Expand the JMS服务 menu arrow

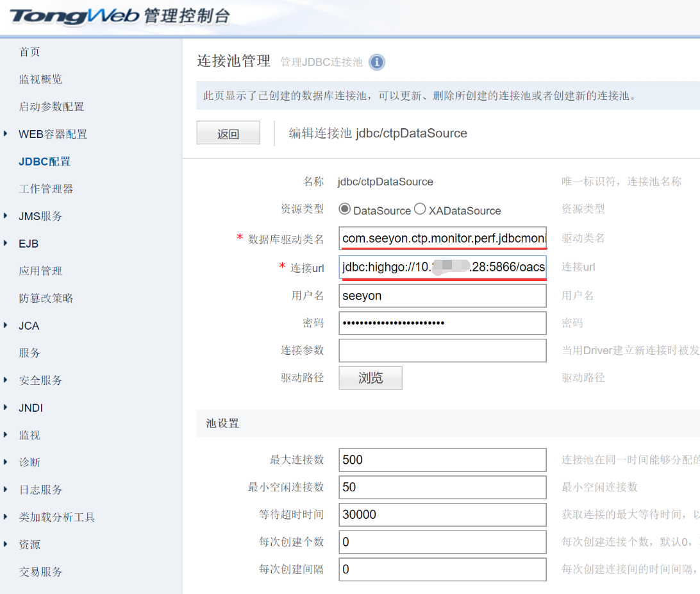[x=5, y=216]
